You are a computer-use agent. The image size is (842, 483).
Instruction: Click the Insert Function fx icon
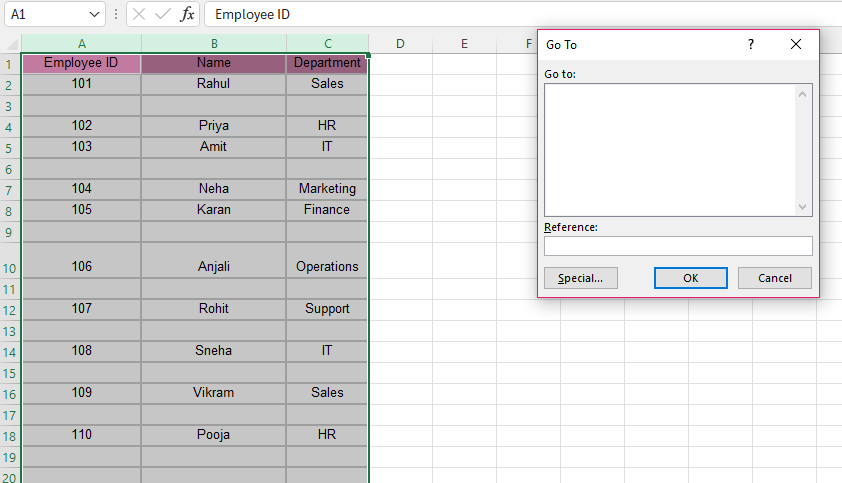click(x=187, y=15)
